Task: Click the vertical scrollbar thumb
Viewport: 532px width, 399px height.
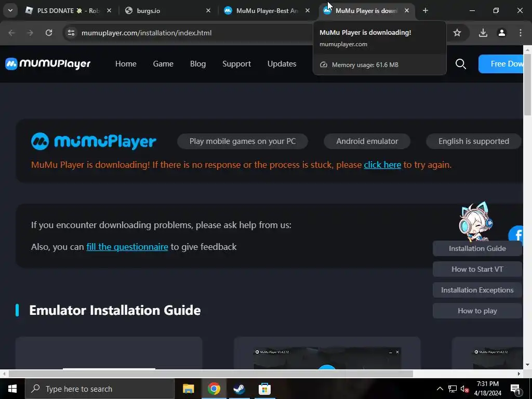Action: [527, 84]
